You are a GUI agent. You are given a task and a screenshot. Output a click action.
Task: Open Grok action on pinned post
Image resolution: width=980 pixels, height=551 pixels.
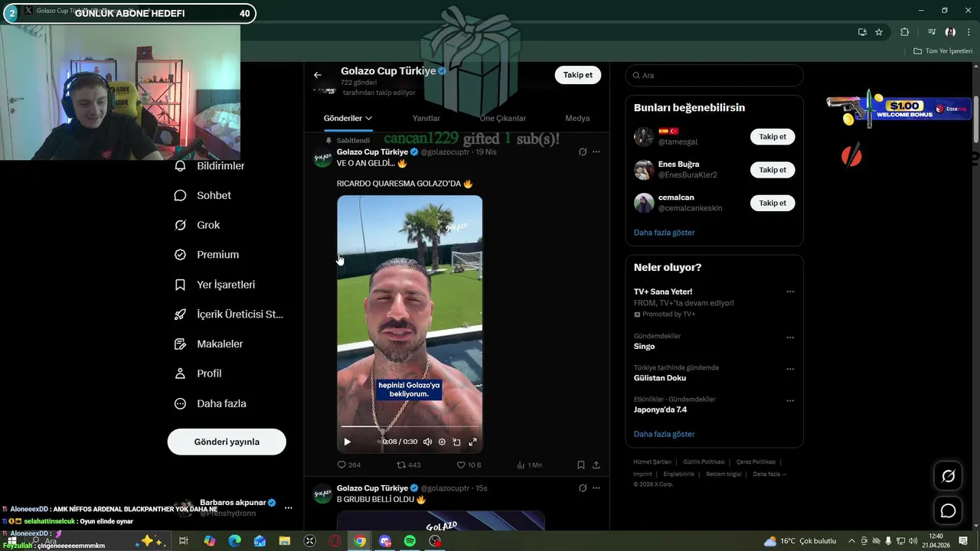pyautogui.click(x=583, y=152)
